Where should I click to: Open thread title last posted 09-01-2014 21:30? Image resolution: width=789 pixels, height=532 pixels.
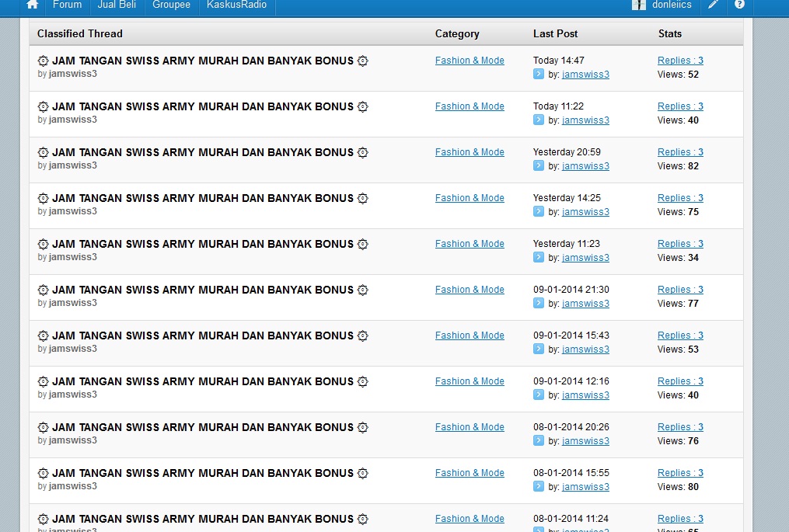203,290
